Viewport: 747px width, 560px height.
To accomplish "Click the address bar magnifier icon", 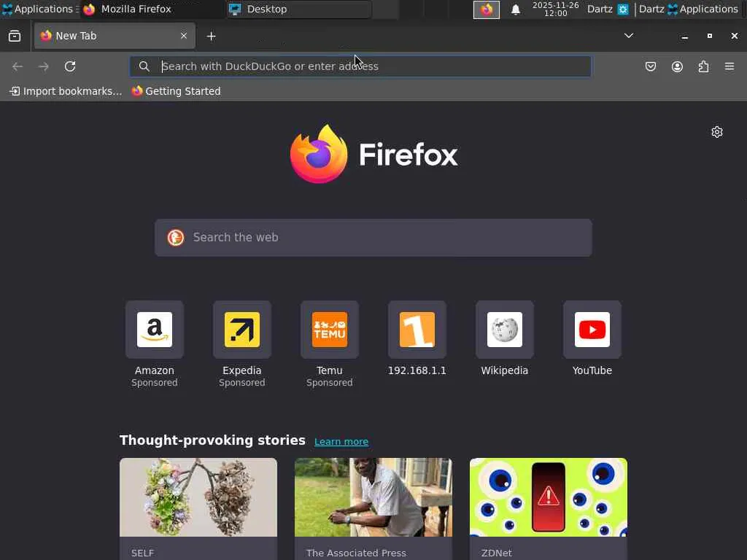I will click(x=144, y=66).
